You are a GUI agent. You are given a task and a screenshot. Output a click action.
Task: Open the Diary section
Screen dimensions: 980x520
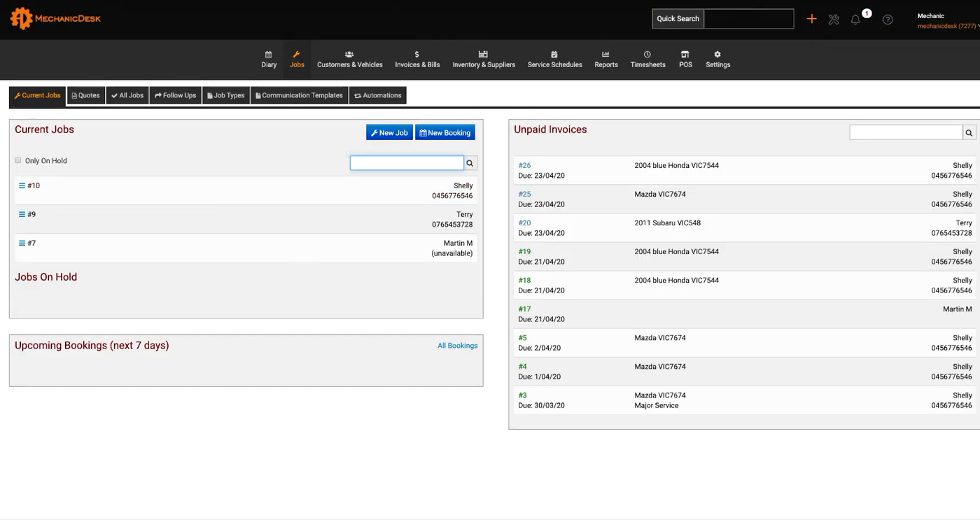click(269, 59)
